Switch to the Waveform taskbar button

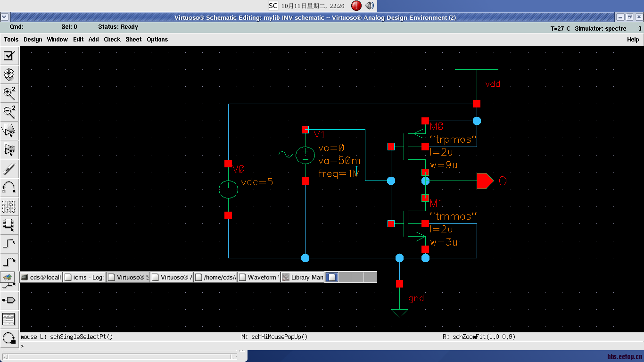tap(259, 277)
